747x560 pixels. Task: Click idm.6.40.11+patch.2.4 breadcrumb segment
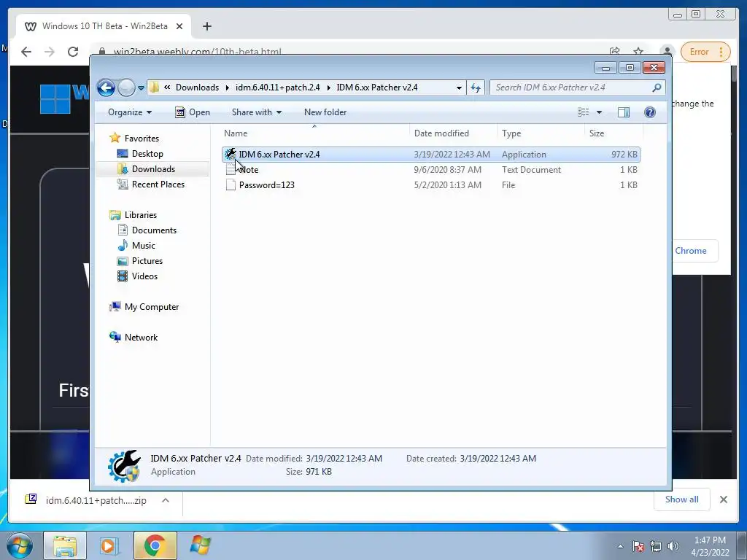278,87
